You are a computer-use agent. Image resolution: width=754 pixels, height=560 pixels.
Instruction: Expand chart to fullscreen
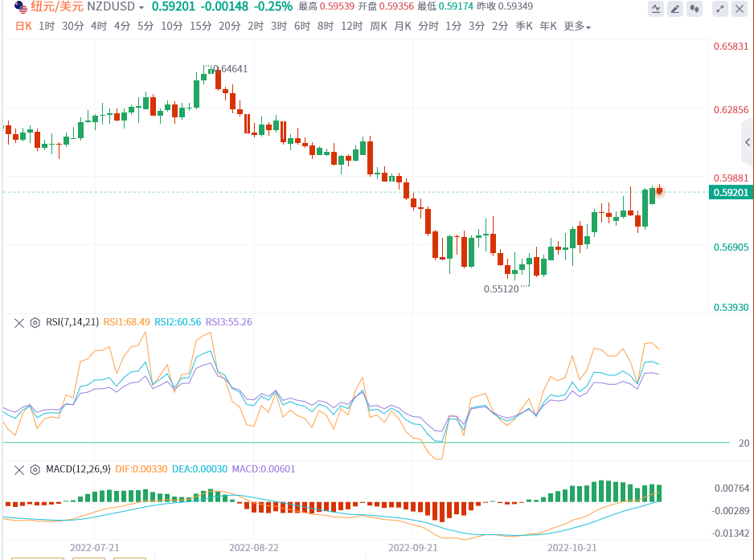coord(720,10)
